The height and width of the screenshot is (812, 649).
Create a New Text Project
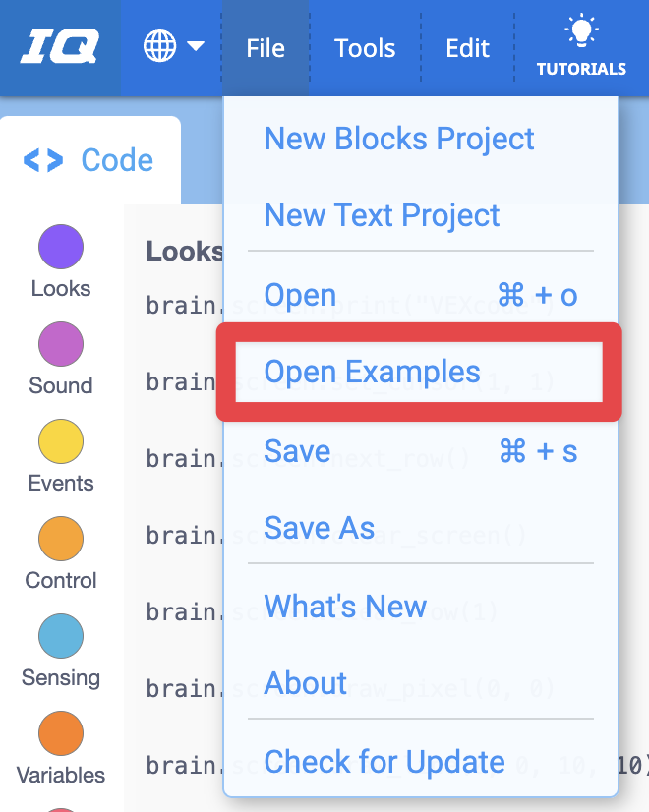point(382,215)
